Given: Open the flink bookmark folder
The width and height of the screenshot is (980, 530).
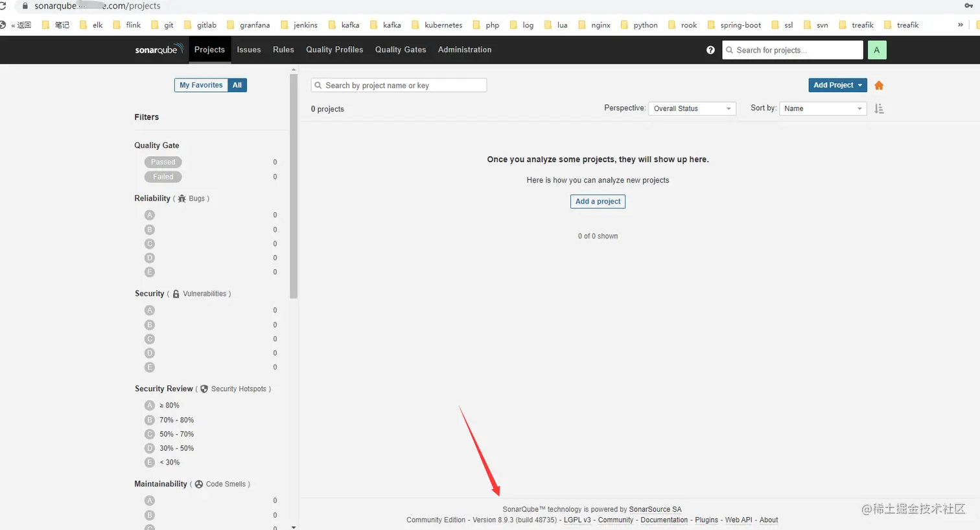Looking at the screenshot, I should pos(127,25).
